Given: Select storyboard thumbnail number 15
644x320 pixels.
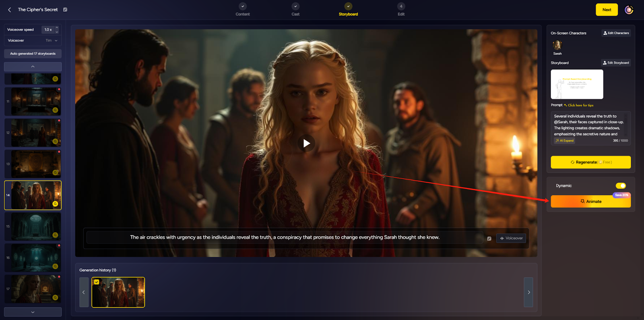Looking at the screenshot, I should pos(33,226).
